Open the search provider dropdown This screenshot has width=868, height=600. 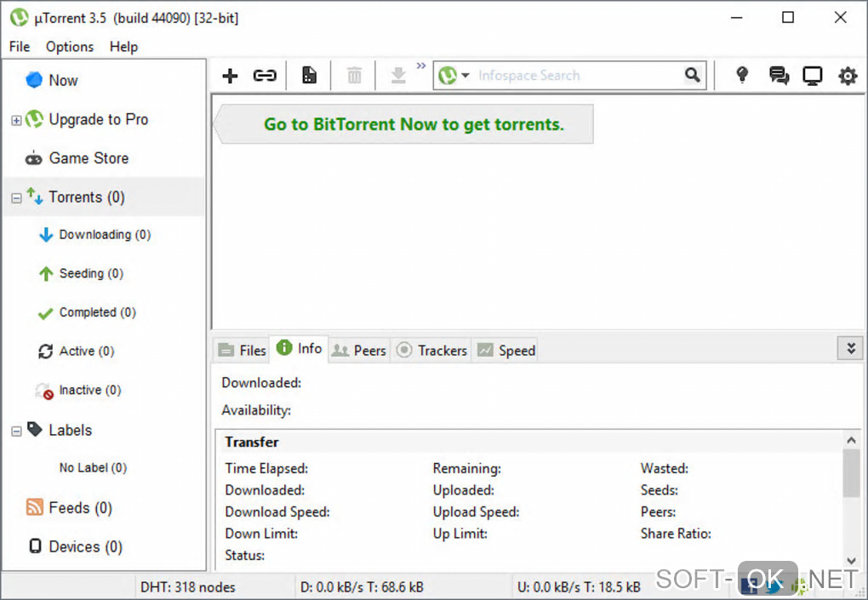click(x=465, y=75)
